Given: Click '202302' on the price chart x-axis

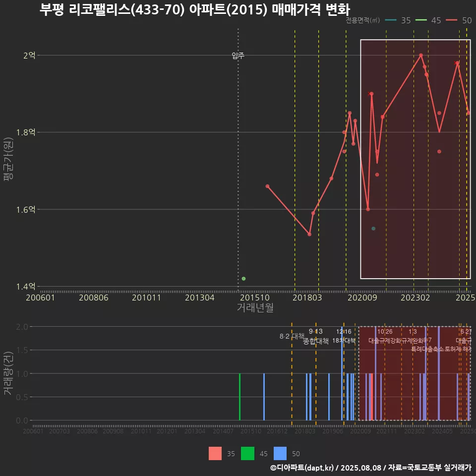Looking at the screenshot, I should click(416, 297).
